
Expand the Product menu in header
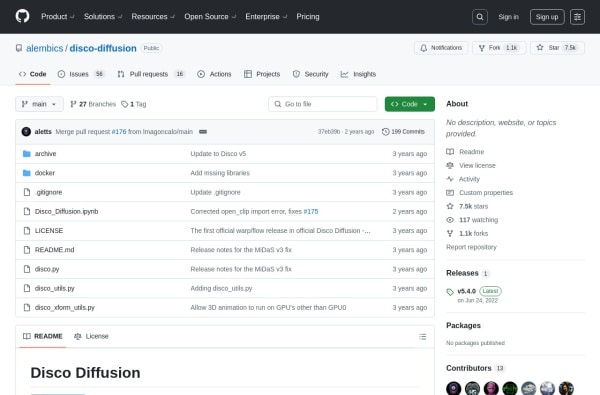57,16
